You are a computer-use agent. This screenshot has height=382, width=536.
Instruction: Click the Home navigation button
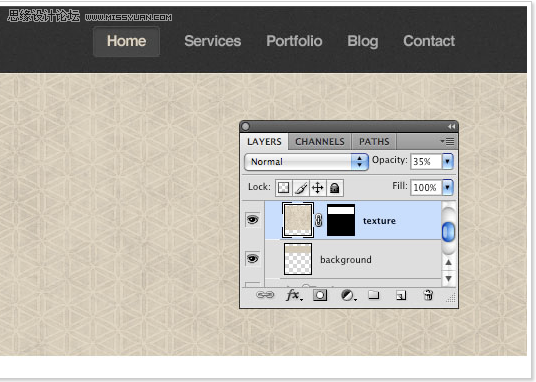pos(126,41)
